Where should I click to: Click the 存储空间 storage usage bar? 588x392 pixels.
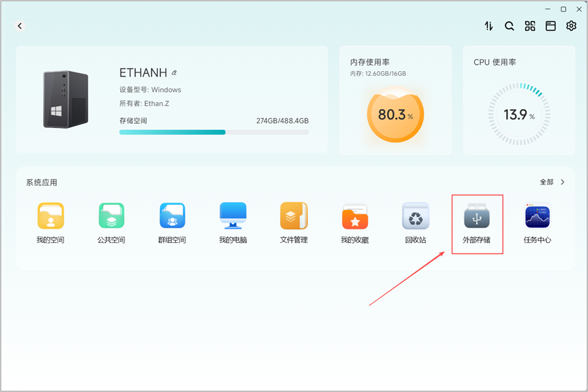pyautogui.click(x=214, y=132)
